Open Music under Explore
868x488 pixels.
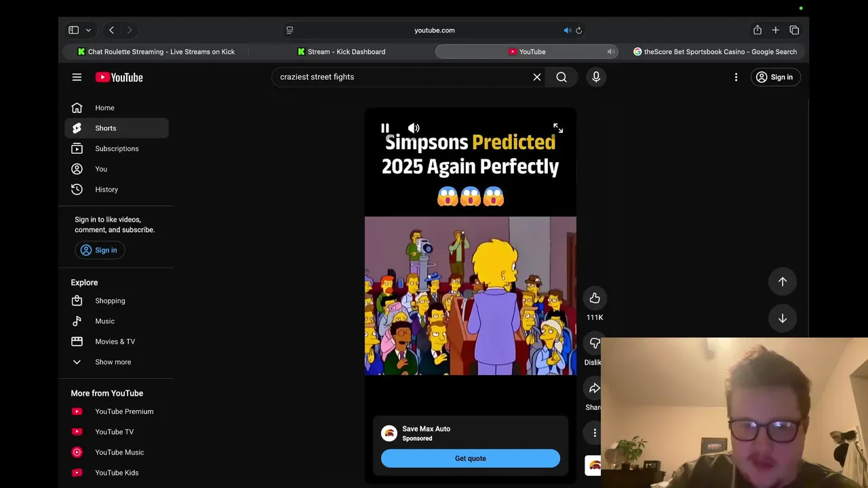tap(117, 321)
